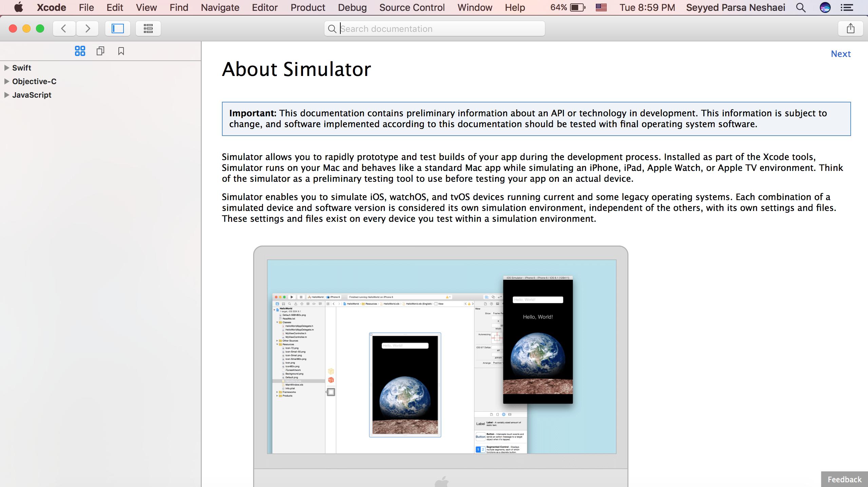Click the Next link
Viewport: 868px width, 487px height.
[841, 54]
